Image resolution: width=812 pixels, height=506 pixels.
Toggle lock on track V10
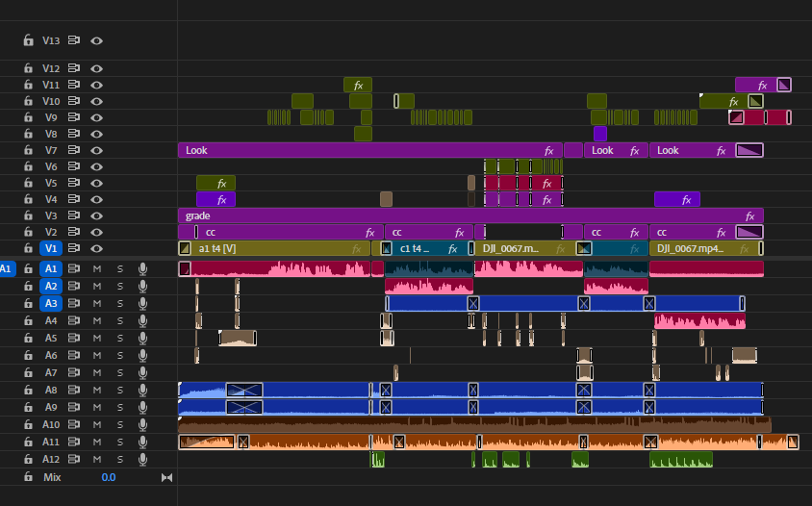[29, 101]
